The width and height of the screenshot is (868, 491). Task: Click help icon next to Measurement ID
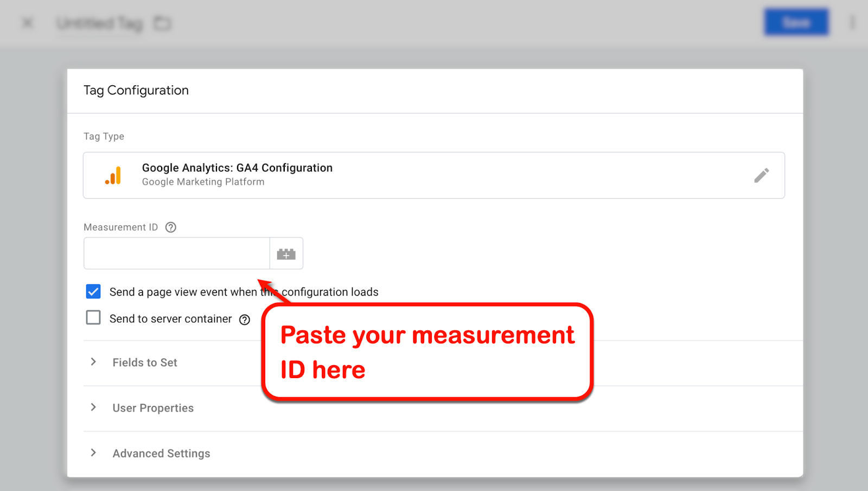(171, 227)
